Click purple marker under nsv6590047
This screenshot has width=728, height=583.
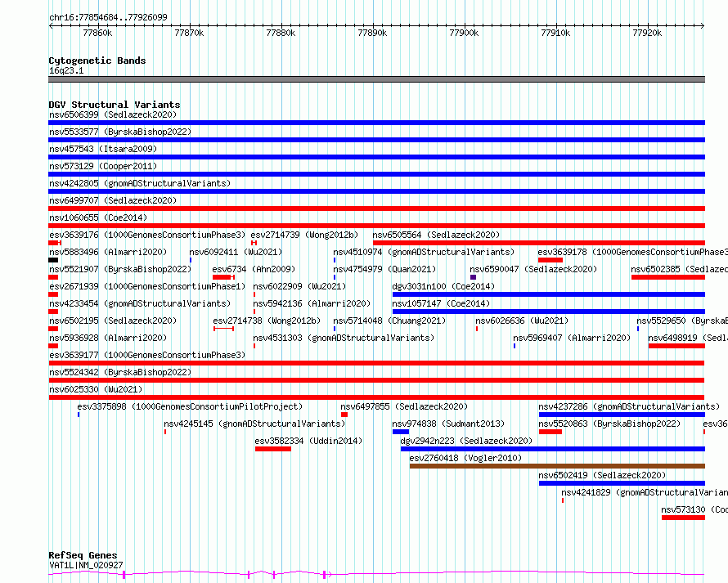coord(473,277)
